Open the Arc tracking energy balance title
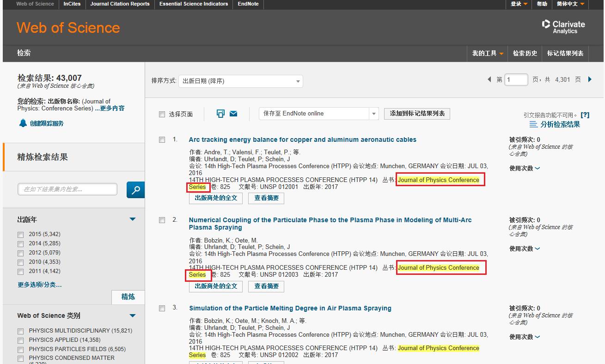This screenshot has height=364, width=605. (x=303, y=140)
